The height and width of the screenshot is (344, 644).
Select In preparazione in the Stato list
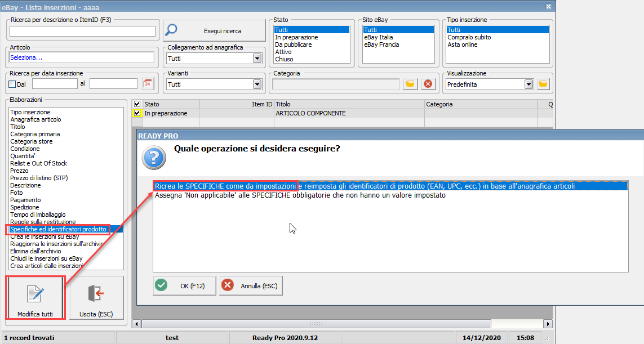click(312, 37)
